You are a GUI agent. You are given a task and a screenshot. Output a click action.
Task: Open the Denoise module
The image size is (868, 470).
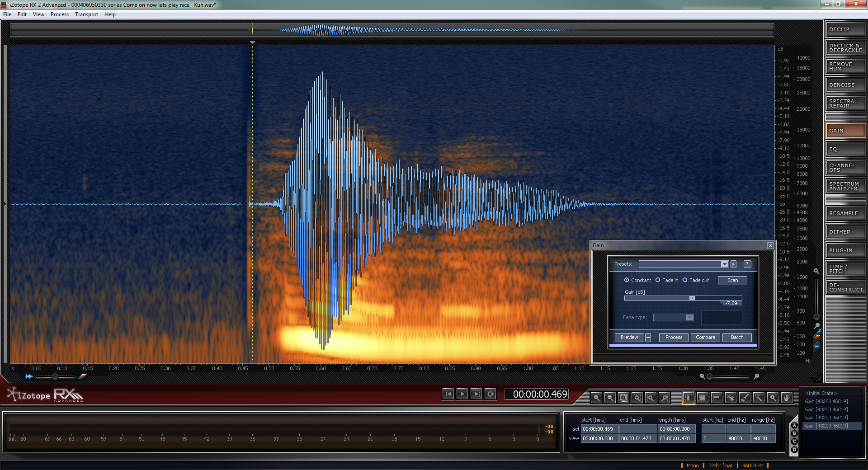[845, 85]
